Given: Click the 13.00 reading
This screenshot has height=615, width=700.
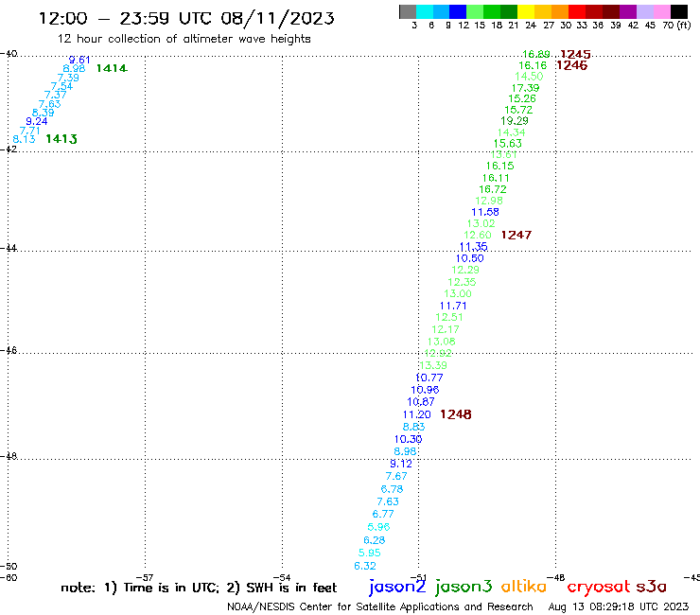Looking at the screenshot, I should click(458, 294).
